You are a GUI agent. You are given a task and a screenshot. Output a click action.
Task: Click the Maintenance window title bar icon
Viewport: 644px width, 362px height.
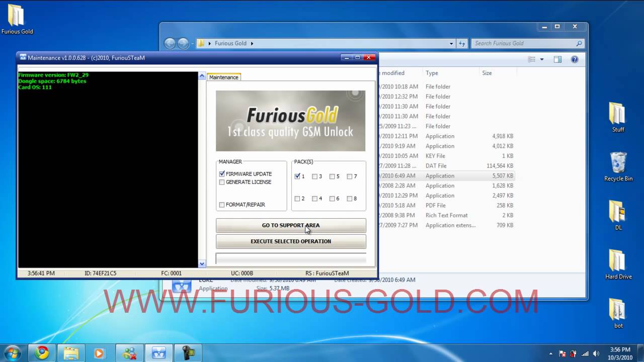23,57
